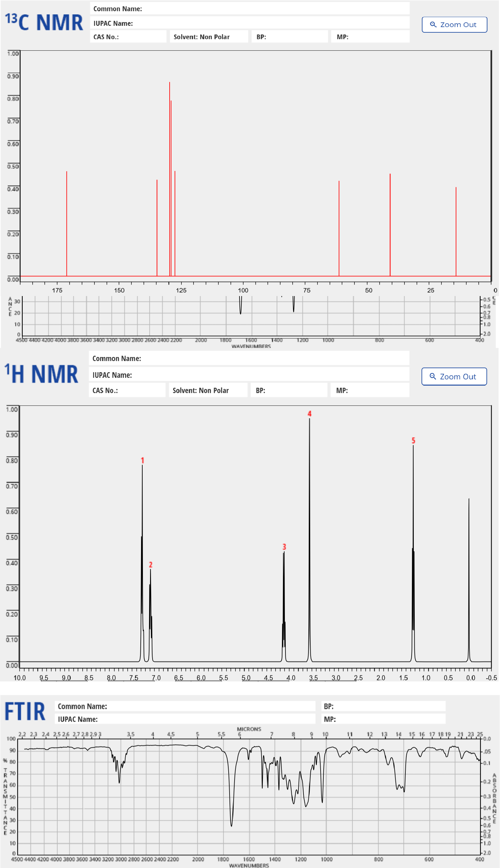Click the Zoom Out button in the 13C panel
Screen dimensions: 502x868
coord(454,25)
